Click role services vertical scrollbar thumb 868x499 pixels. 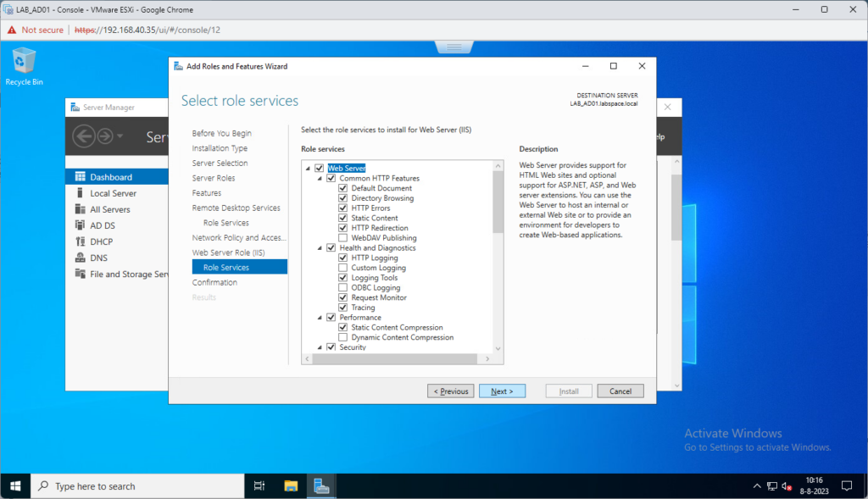pos(498,202)
